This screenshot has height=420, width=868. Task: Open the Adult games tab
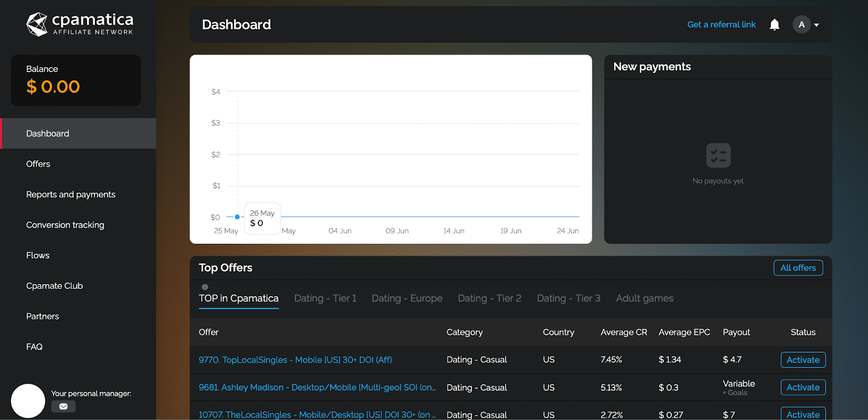click(644, 299)
